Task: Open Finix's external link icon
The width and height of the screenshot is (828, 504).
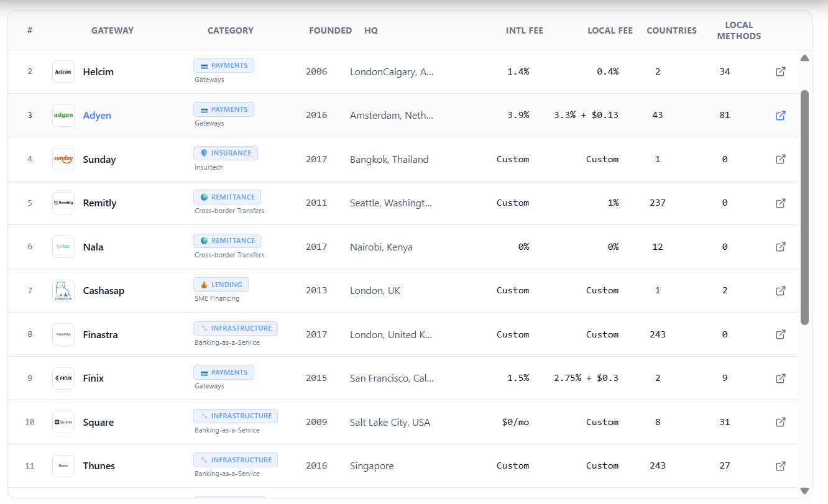Action: (780, 378)
